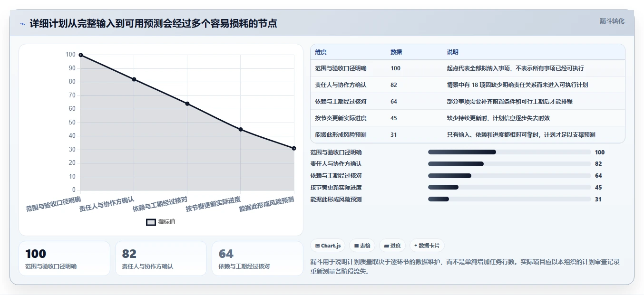Click the footer paragraph starting 漏斗用于说明
Screen dimensions: 644x295
[465, 266]
